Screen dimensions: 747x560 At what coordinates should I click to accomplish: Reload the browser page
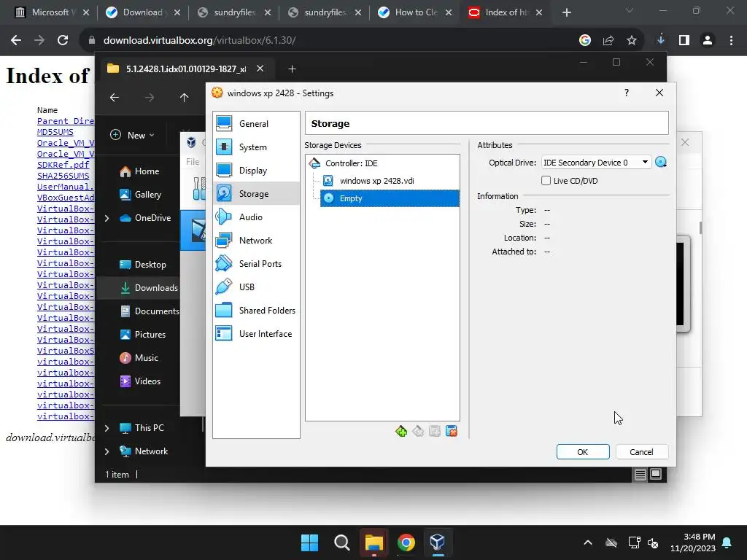(x=63, y=41)
